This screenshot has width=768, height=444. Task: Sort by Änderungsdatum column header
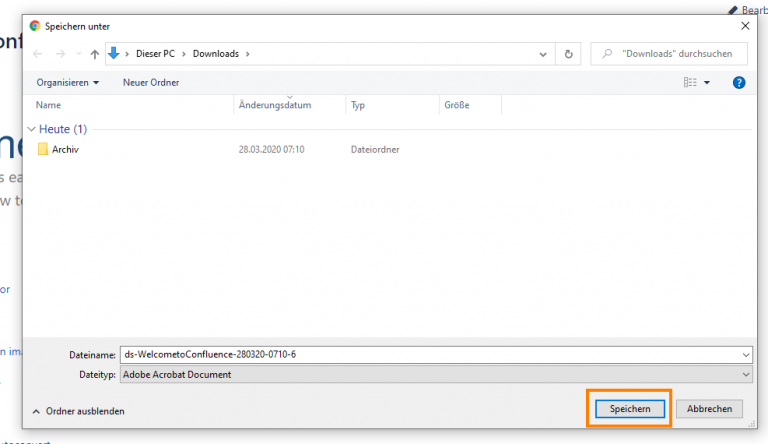pyautogui.click(x=275, y=105)
